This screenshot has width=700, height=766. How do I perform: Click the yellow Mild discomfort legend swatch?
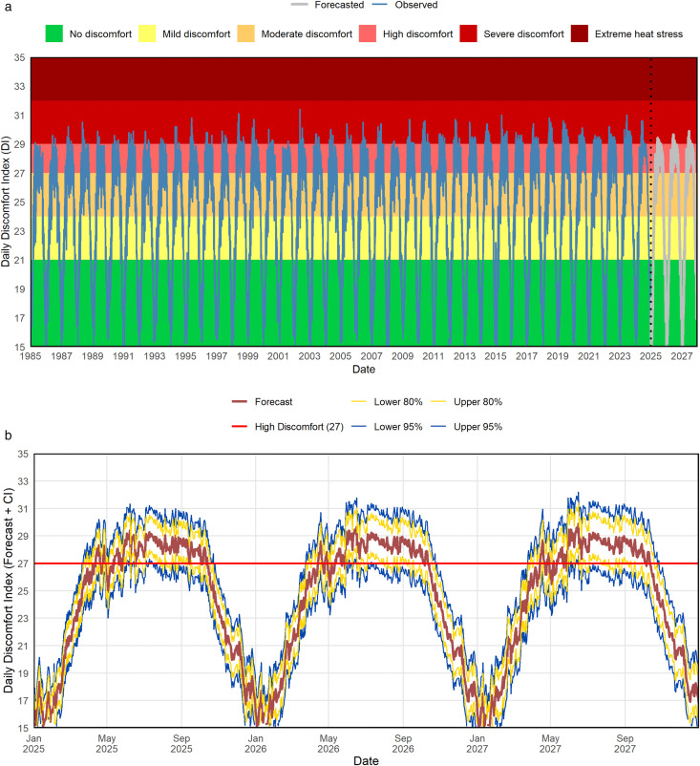[147, 33]
